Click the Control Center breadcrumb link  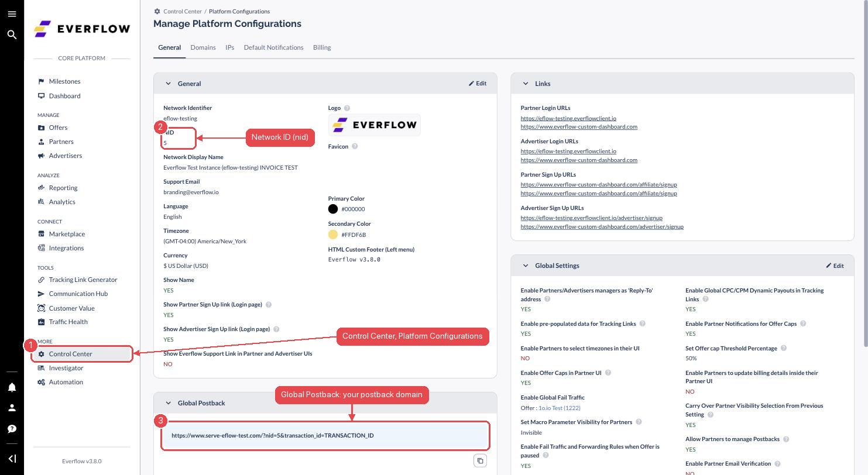click(x=183, y=11)
